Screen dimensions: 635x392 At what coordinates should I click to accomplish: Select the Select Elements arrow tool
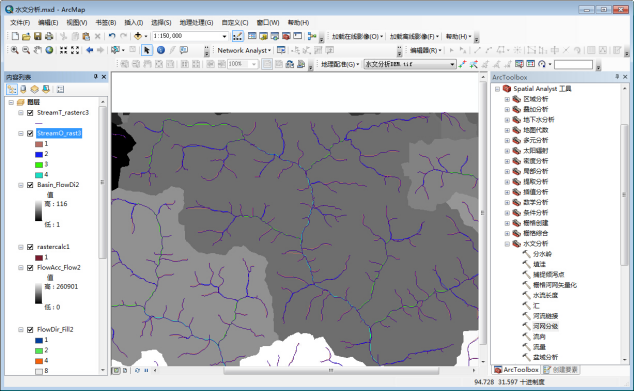coord(147,50)
